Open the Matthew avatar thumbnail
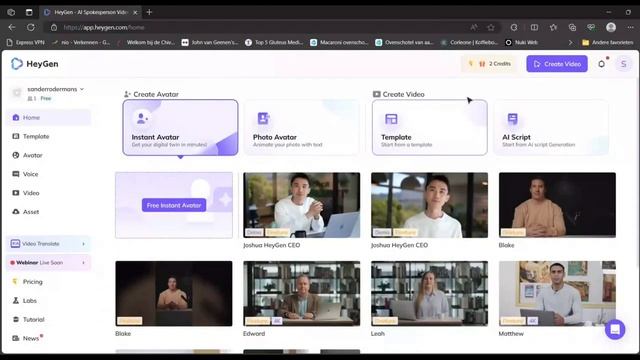Viewport: 640px width, 360px height. point(557,293)
